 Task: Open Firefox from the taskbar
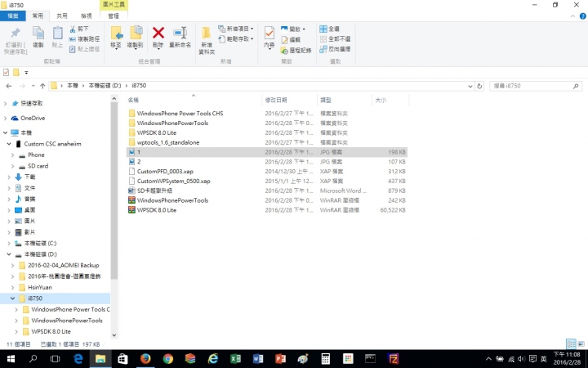pos(145,359)
